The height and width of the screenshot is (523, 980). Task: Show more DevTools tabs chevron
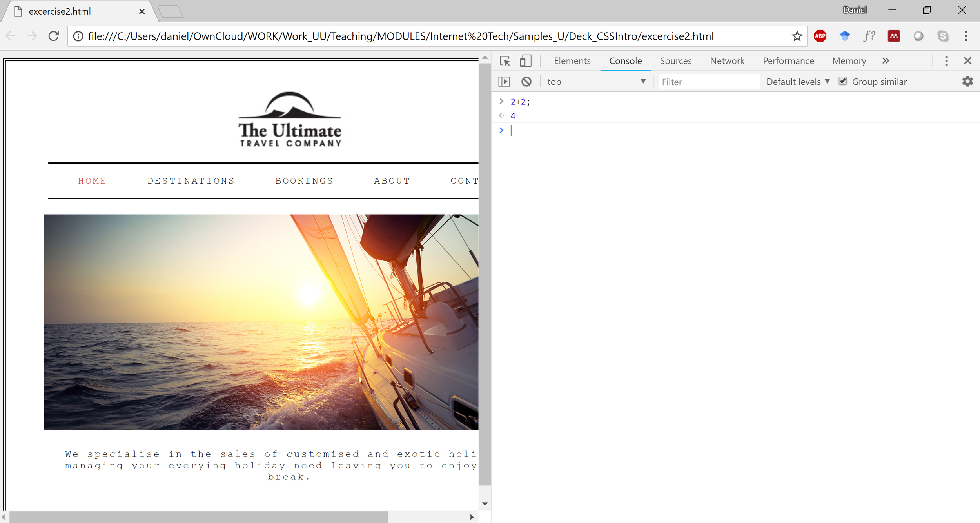point(886,61)
